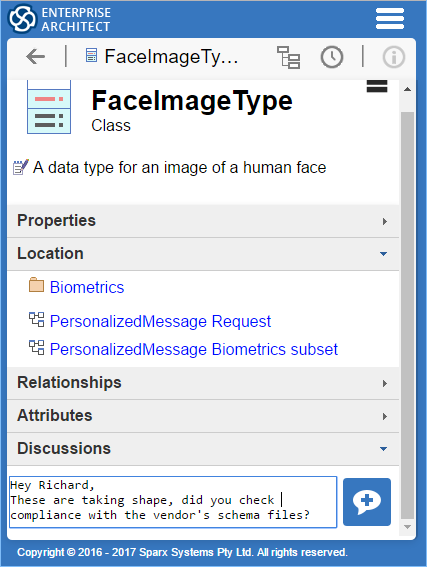Show the object information icon
The height and width of the screenshot is (567, 427).
pos(394,57)
